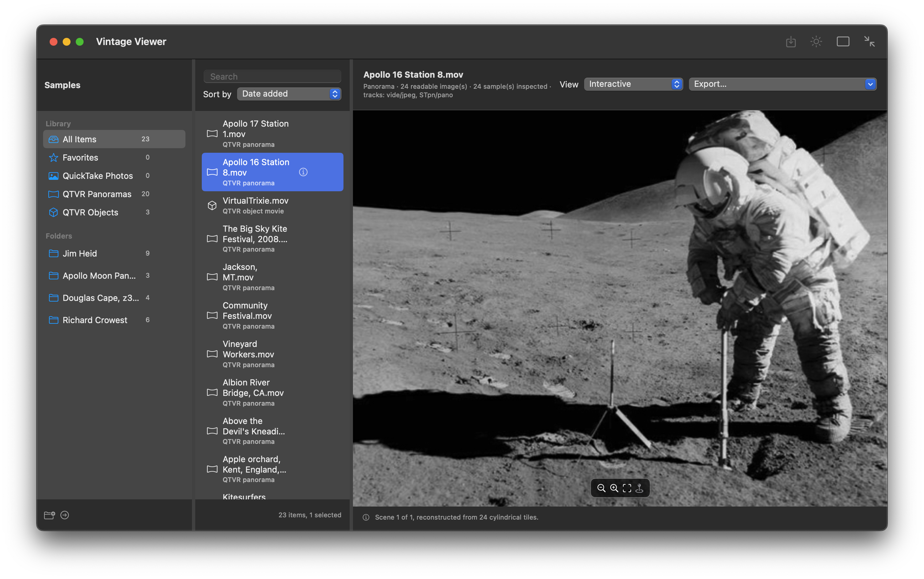
Task: Open QTVR Objects category
Action: [114, 212]
